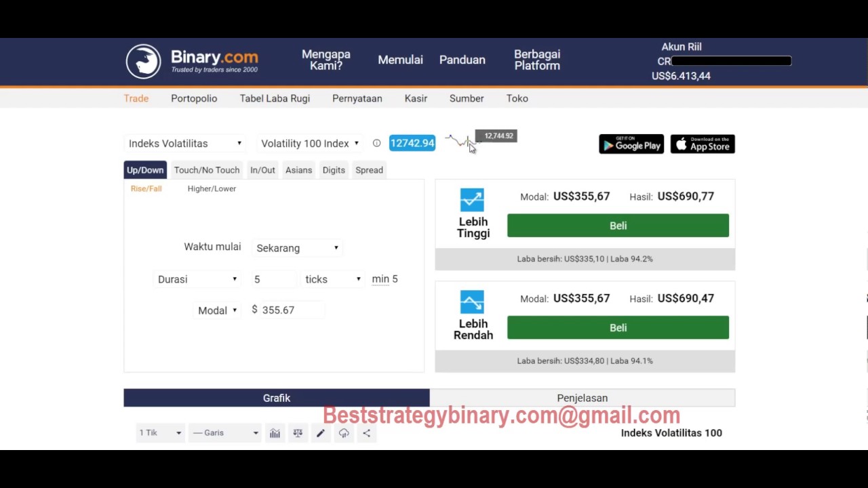Screen dimensions: 868x488
Task: Open the 1 Tik interval dropdown
Action: pyautogui.click(x=160, y=433)
